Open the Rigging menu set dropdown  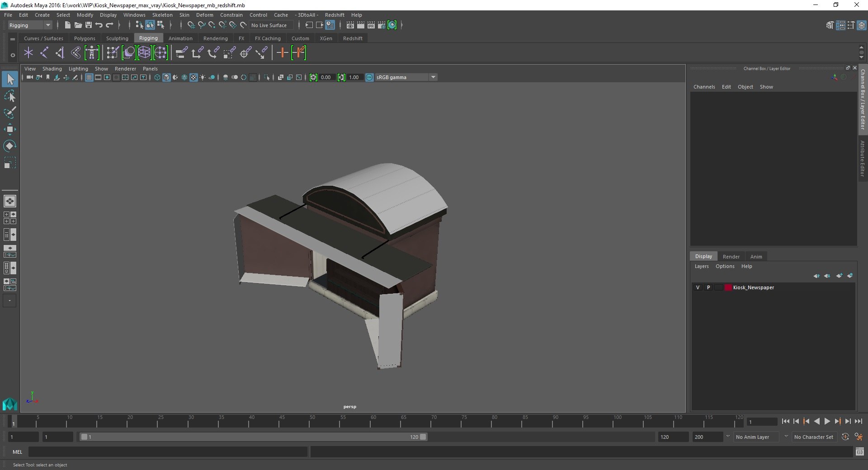[x=30, y=25]
